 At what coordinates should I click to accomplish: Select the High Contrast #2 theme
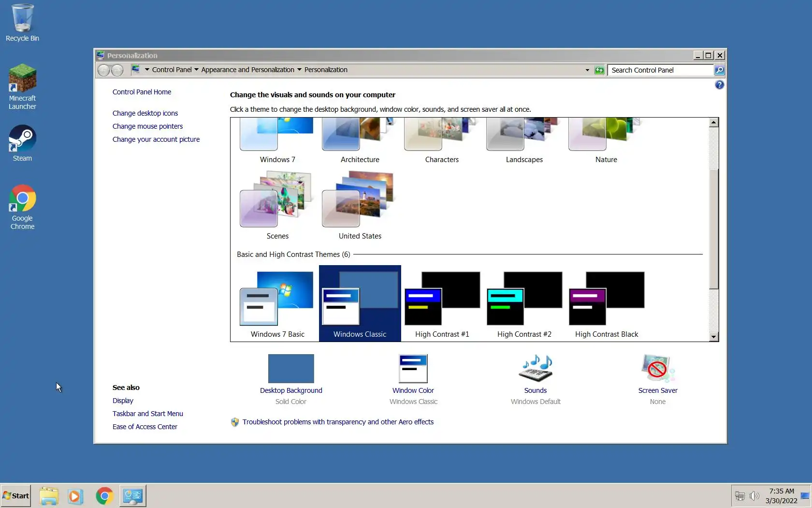524,304
